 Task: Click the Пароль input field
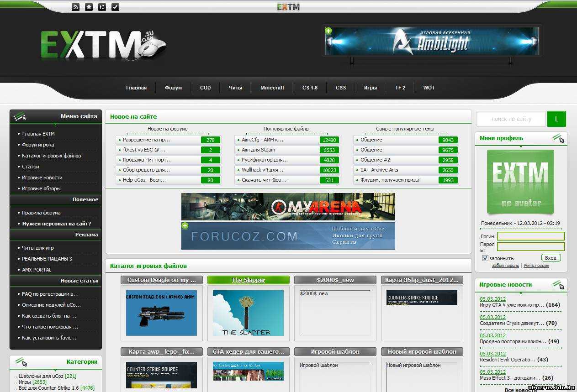tap(531, 246)
